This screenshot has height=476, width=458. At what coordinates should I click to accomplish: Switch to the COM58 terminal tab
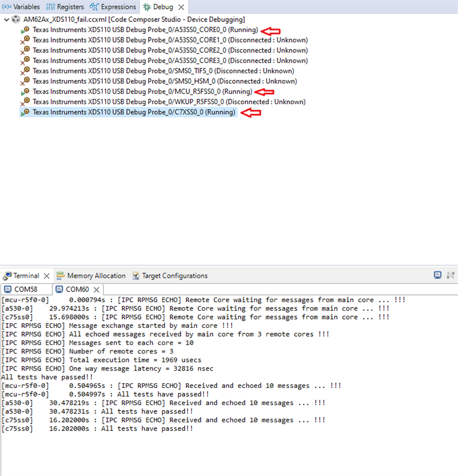coord(21,289)
